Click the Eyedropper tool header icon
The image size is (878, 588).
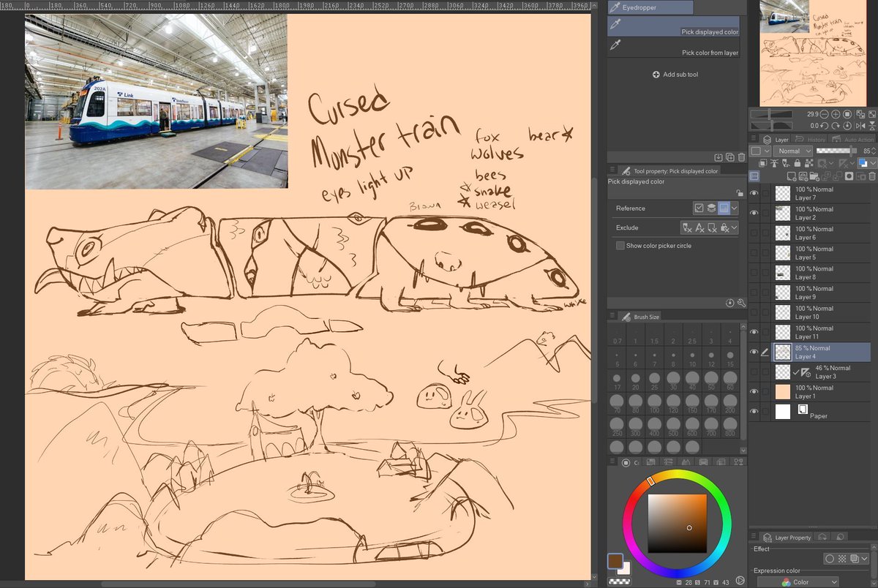tap(617, 7)
